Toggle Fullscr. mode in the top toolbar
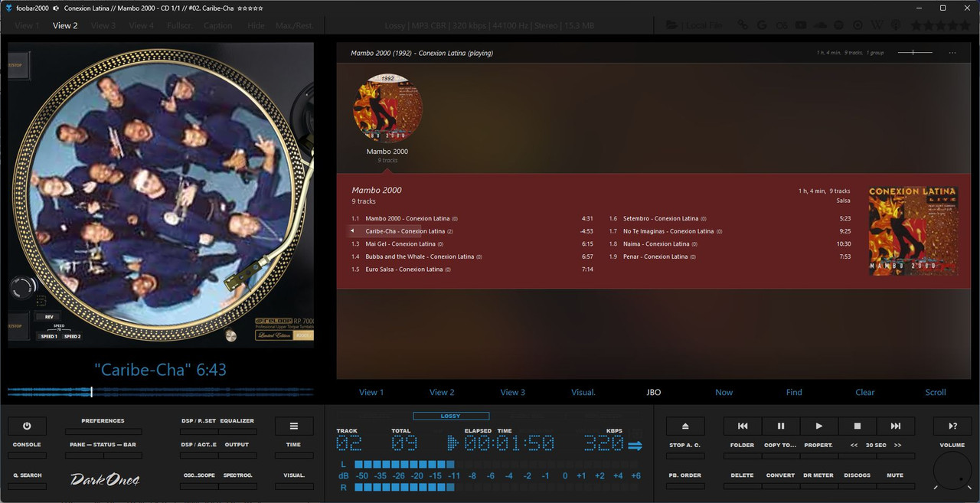The image size is (980, 503). 180,25
